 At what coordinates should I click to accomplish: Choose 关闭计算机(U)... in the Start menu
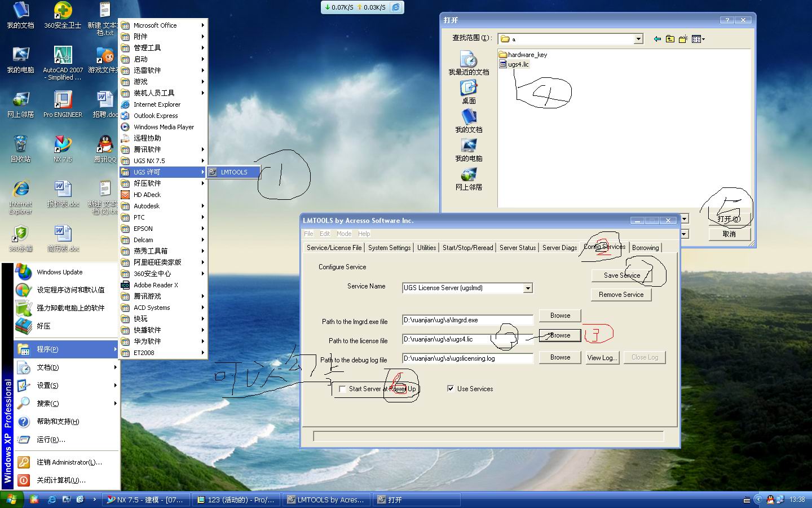coord(67,480)
